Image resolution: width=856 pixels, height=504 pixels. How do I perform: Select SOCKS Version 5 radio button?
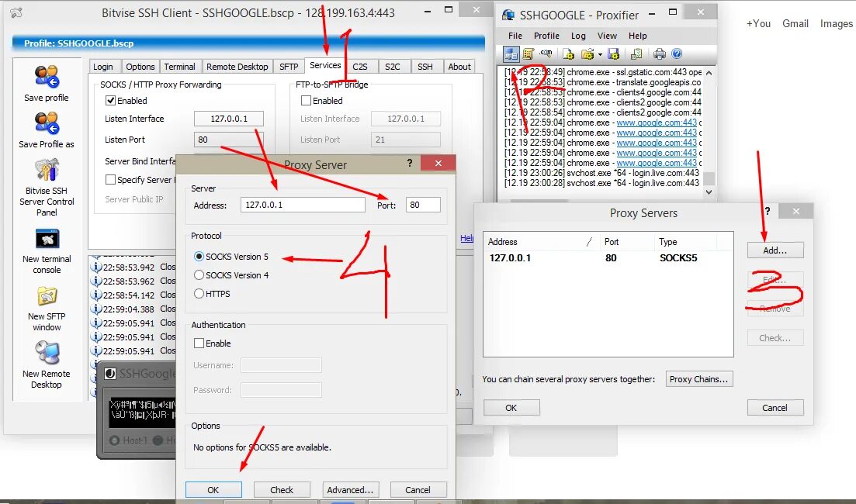pos(199,257)
